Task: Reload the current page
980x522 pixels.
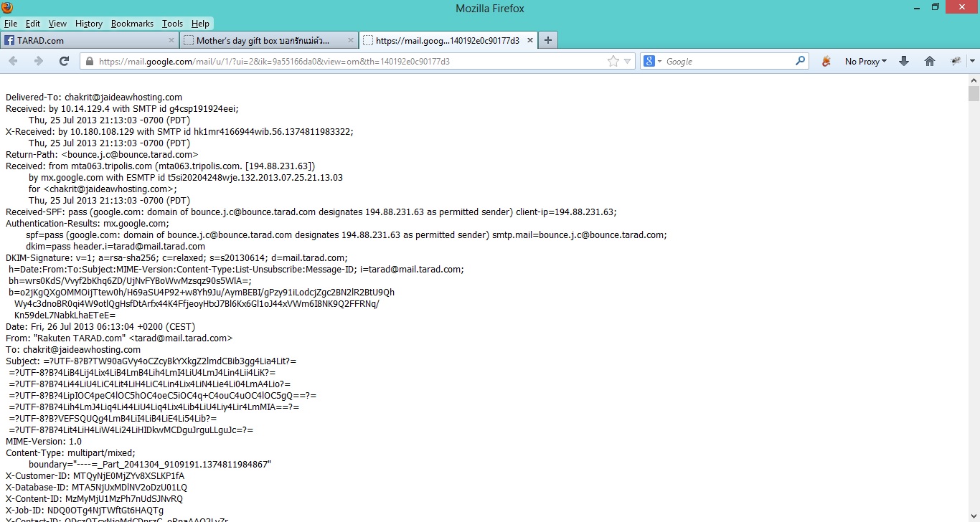Action: 64,62
